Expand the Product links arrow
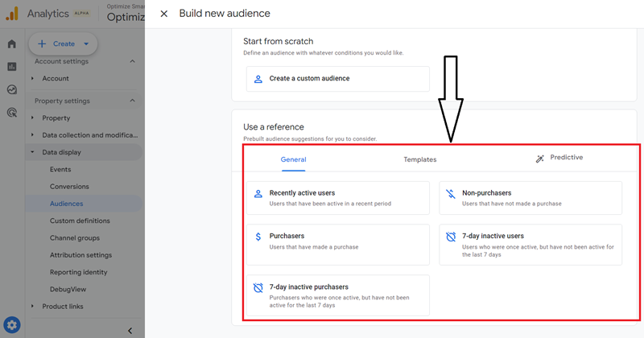Viewport: 644px width, 338px height. click(32, 306)
